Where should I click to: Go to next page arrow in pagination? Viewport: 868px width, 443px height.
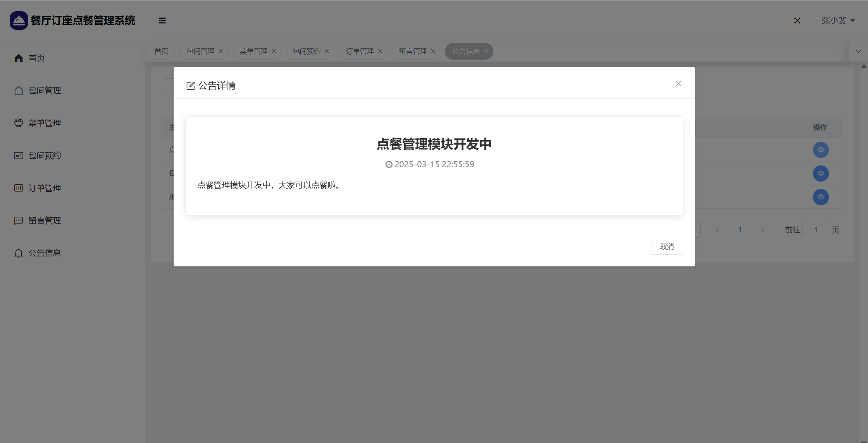[763, 230]
